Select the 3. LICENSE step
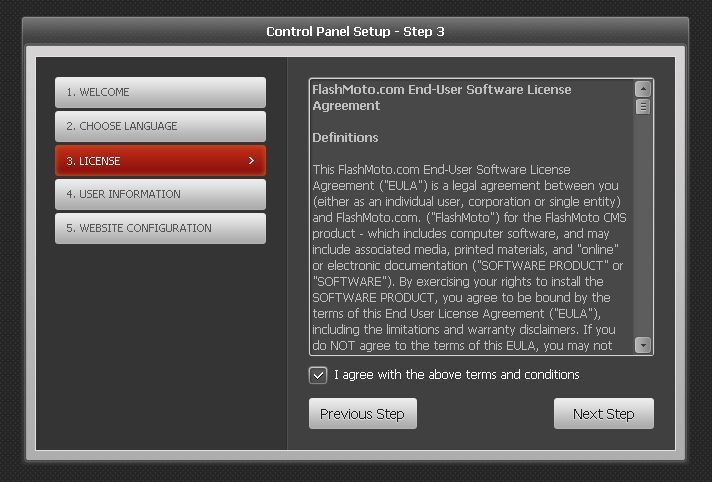This screenshot has width=712, height=482. point(160,161)
